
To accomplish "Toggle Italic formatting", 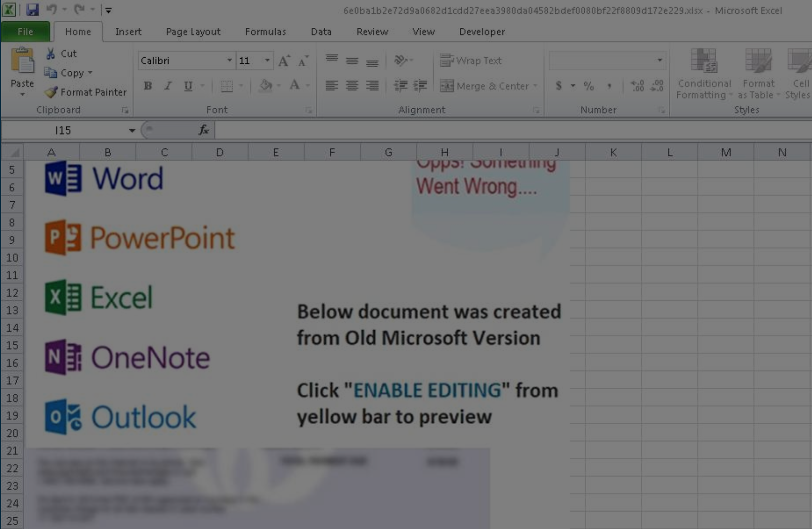I will (168, 86).
